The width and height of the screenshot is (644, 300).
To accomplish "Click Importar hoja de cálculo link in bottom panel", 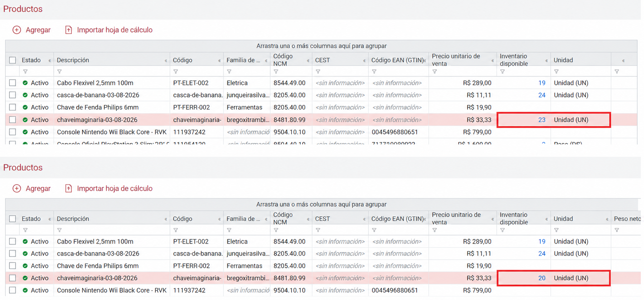I will [115, 189].
